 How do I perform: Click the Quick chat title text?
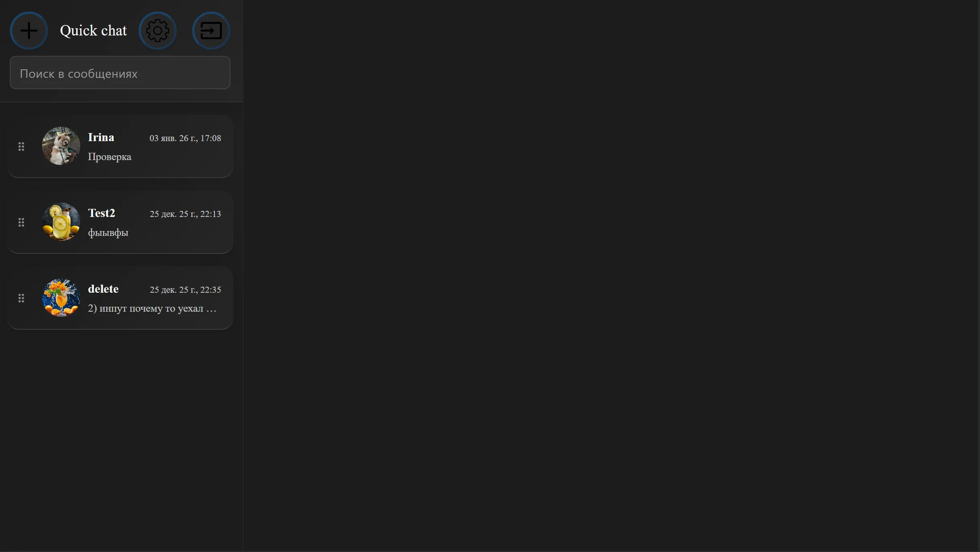click(x=93, y=31)
